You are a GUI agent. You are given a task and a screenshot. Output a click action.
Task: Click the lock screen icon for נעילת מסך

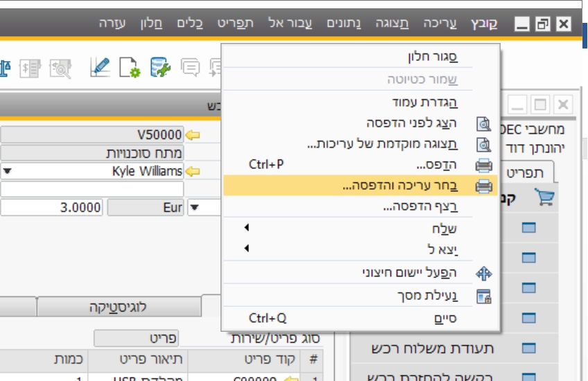[x=484, y=296]
